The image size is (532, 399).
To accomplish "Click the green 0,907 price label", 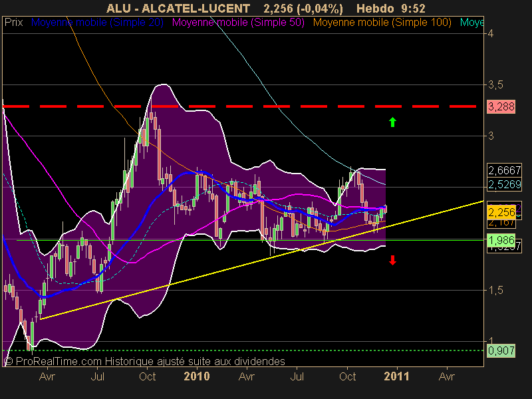I will click(501, 350).
